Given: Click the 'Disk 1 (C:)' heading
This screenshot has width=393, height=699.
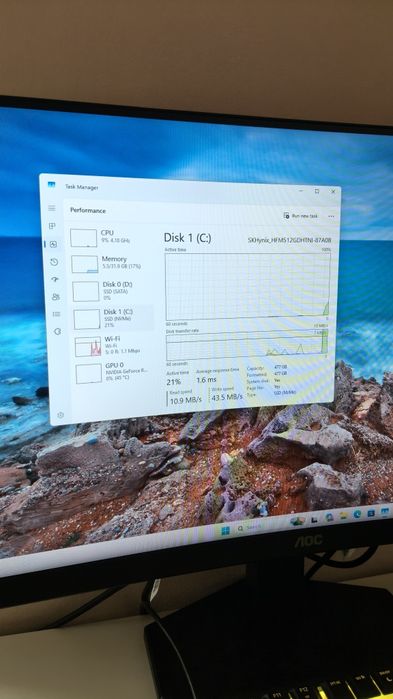Looking at the screenshot, I should [188, 238].
